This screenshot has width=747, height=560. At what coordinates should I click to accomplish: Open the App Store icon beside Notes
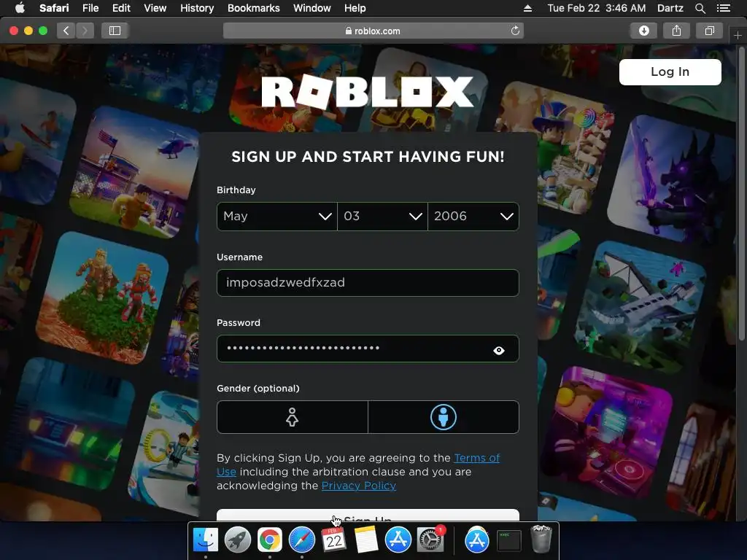point(398,540)
